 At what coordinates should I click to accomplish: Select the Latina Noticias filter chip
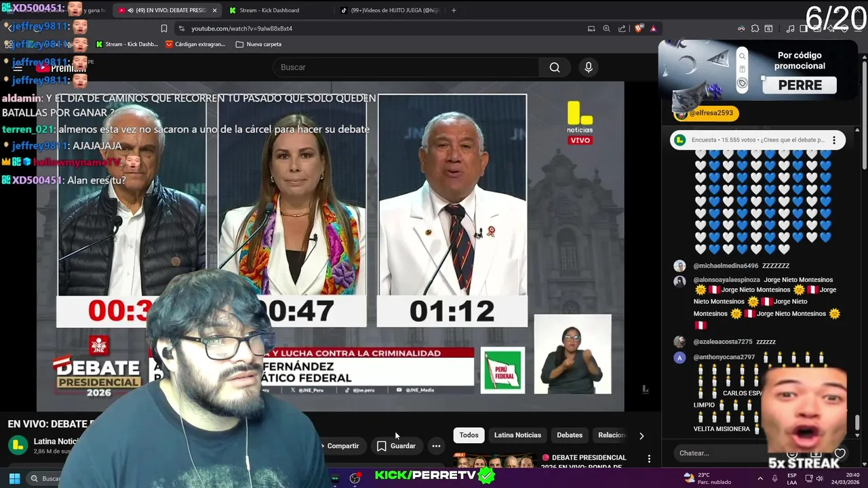pyautogui.click(x=517, y=435)
